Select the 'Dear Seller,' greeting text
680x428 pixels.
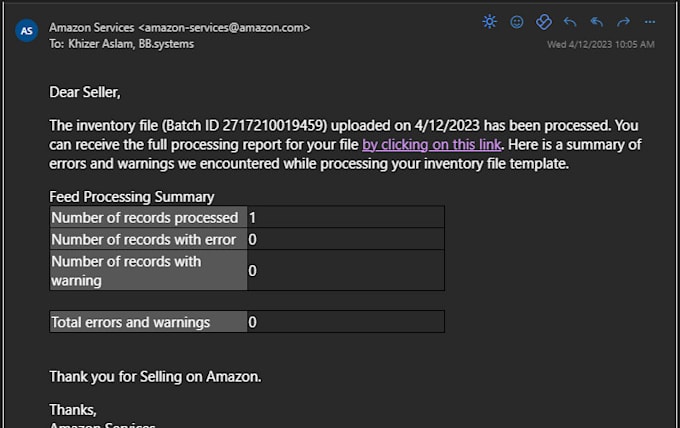tap(85, 92)
